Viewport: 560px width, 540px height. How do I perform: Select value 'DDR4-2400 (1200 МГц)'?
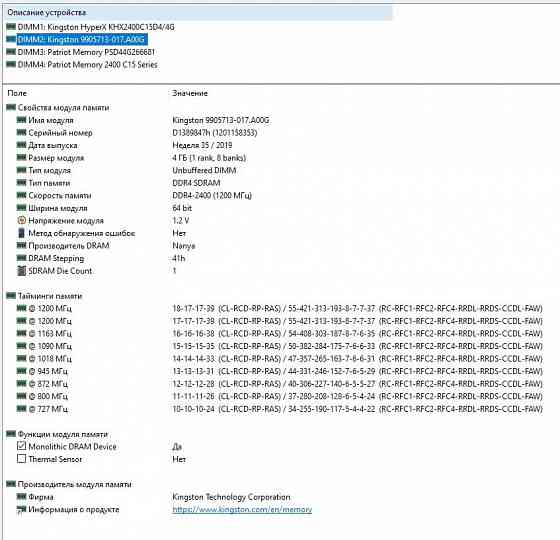tap(212, 196)
